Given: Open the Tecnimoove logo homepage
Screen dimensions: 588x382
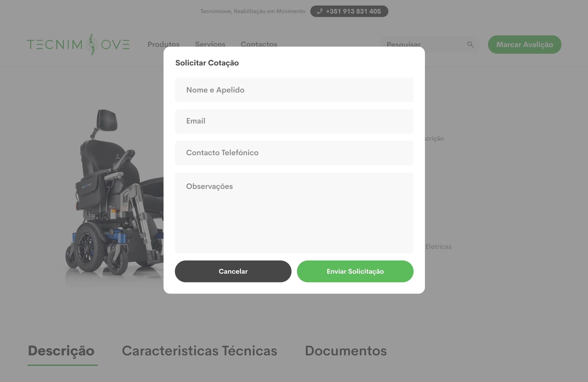Looking at the screenshot, I should click(78, 45).
